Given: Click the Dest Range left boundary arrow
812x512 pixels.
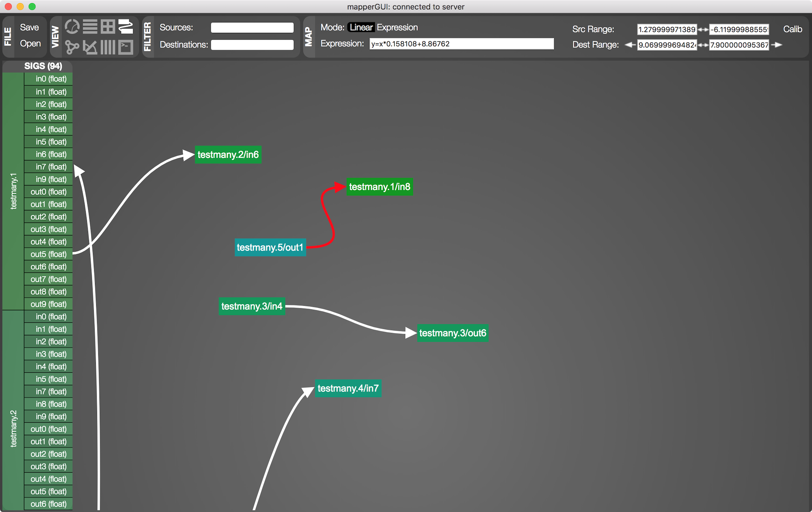Looking at the screenshot, I should [x=630, y=45].
